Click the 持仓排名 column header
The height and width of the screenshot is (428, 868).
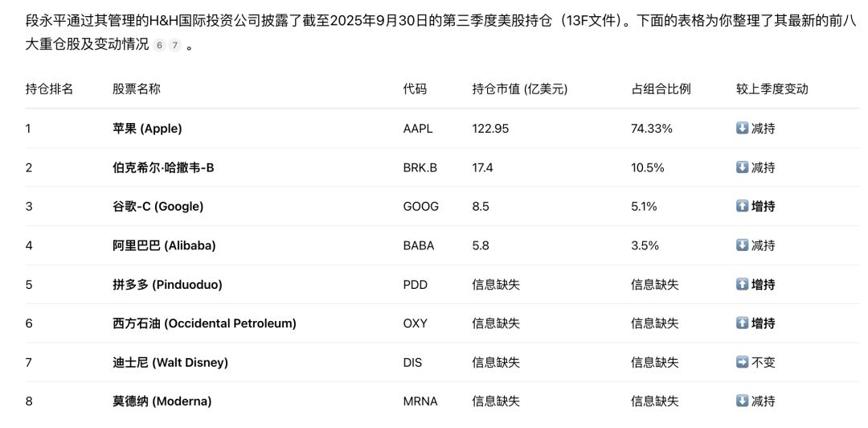[x=49, y=89]
